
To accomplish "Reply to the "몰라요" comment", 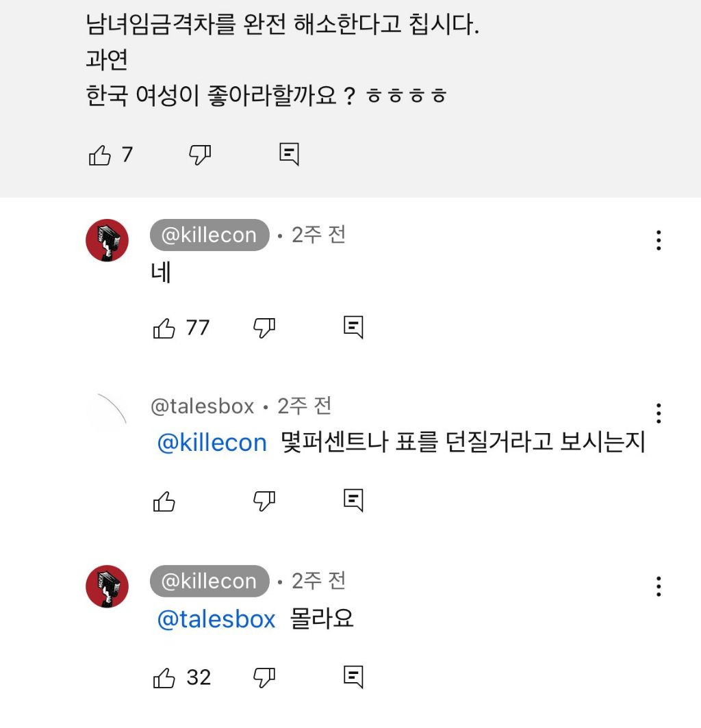I will [x=353, y=677].
